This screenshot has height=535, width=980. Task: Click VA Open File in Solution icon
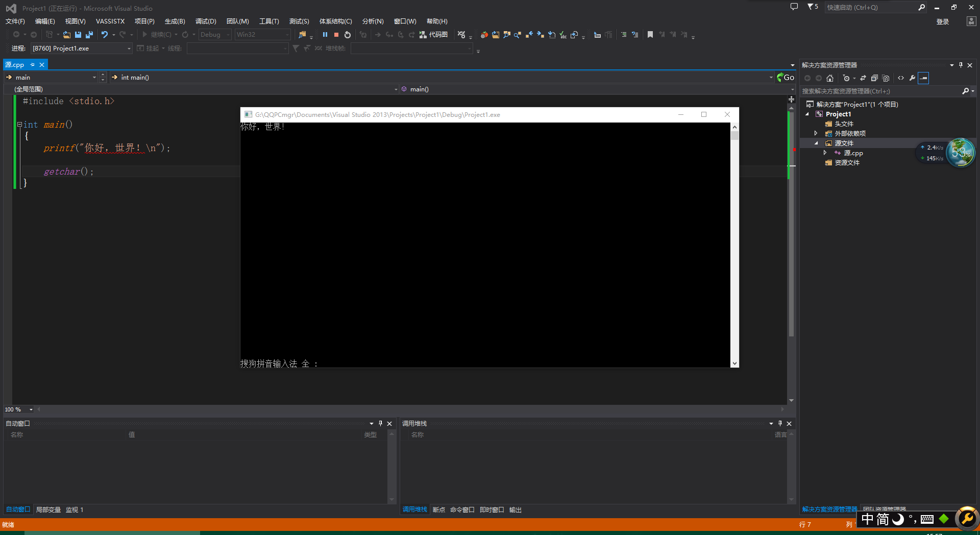pyautogui.click(x=496, y=35)
